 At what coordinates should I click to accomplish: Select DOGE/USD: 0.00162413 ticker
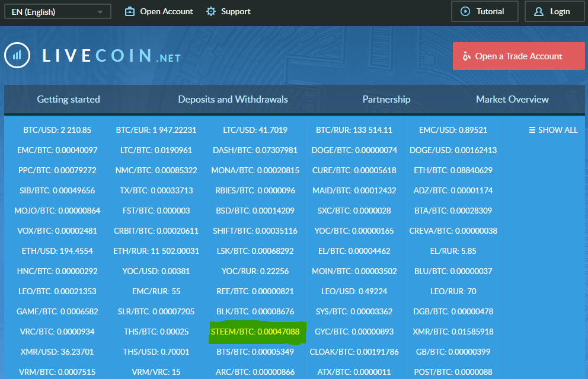pos(453,151)
